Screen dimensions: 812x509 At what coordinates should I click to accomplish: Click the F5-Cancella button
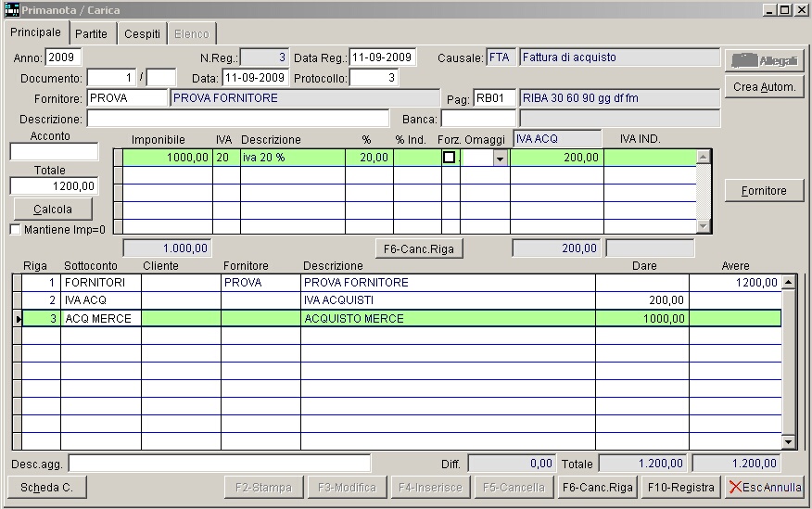click(514, 488)
